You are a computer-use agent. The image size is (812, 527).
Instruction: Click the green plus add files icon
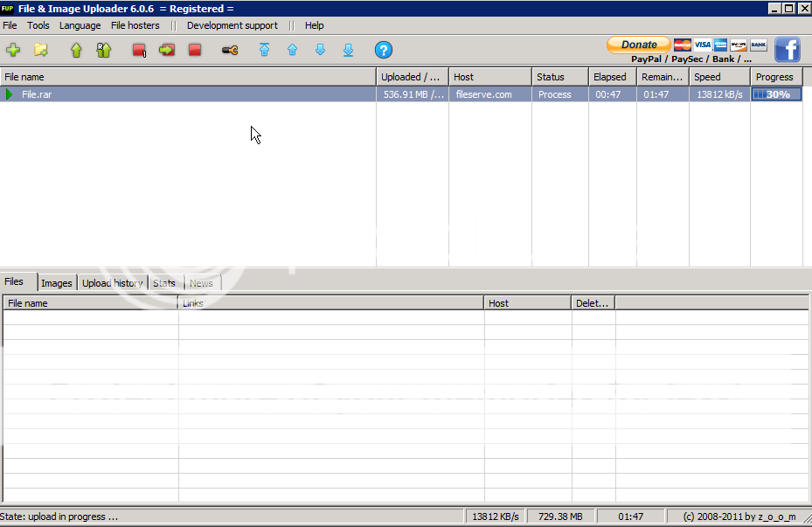tap(12, 50)
